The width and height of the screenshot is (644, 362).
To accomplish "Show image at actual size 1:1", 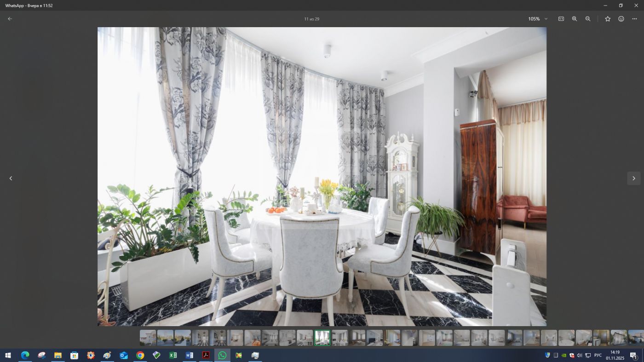I will point(561,19).
